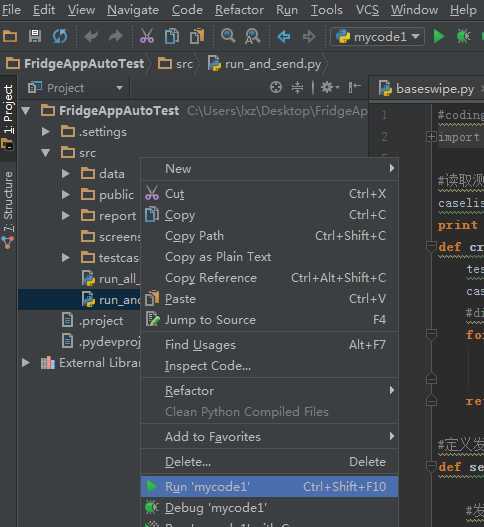Click the Cut scissors toolbar icon

click(x=147, y=36)
